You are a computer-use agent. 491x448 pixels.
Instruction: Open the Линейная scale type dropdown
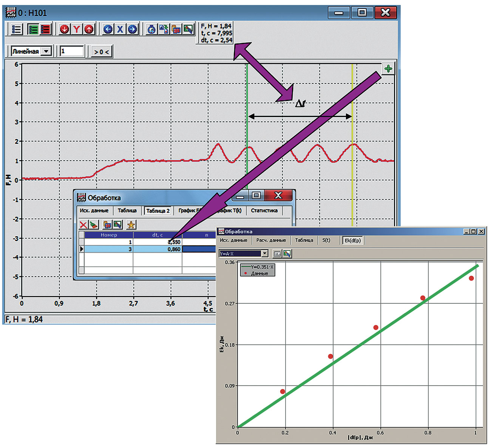tap(46, 51)
